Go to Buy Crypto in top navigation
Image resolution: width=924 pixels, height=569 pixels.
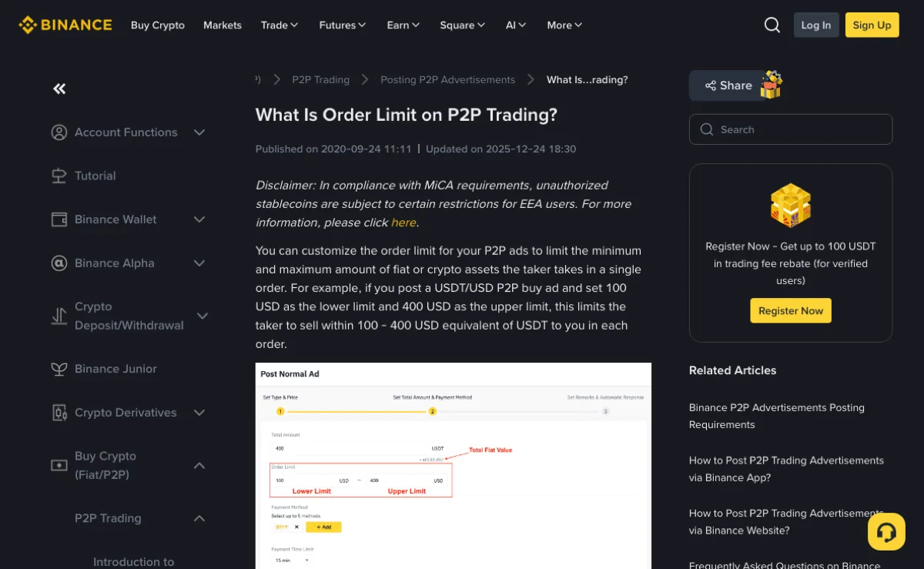158,25
